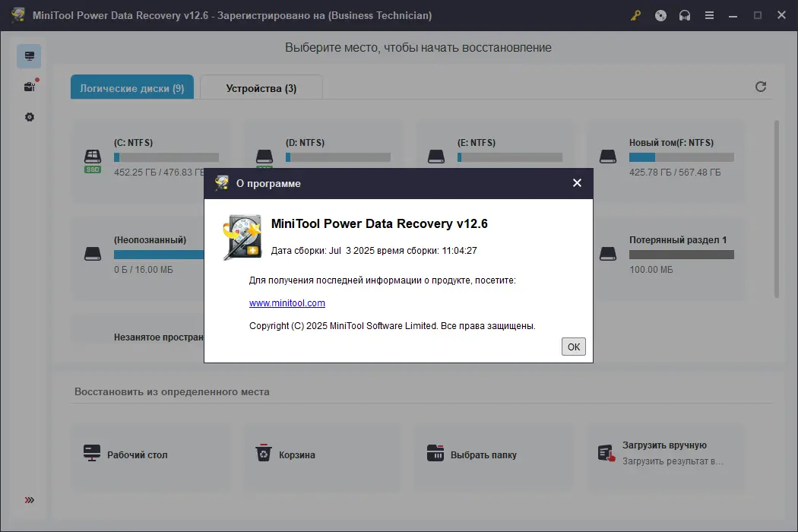Click the Copyright line in dialog

coord(392,326)
